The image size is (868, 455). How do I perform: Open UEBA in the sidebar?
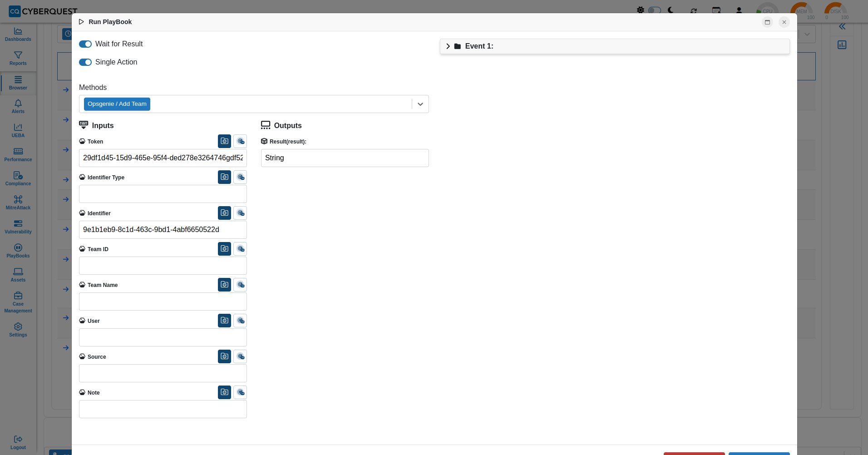pos(18,131)
